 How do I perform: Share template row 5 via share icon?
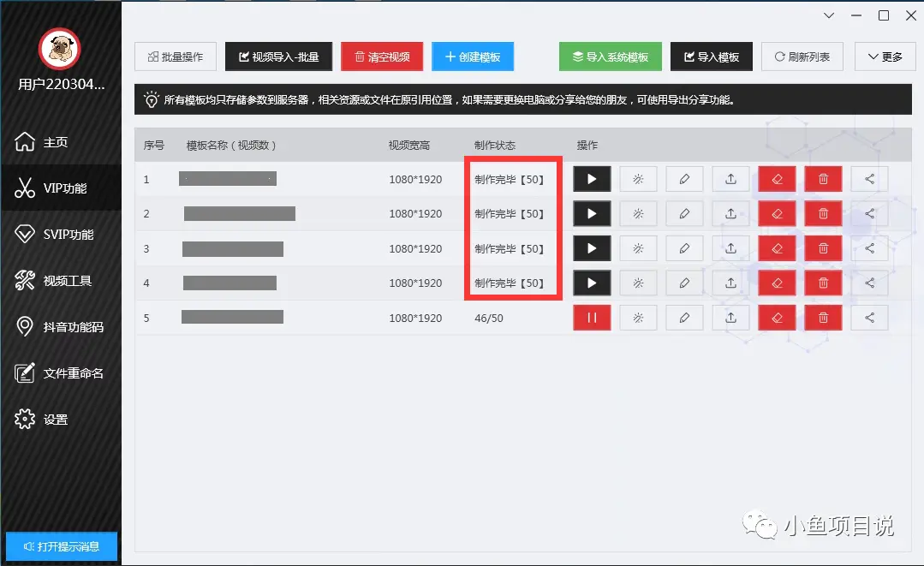(x=870, y=318)
